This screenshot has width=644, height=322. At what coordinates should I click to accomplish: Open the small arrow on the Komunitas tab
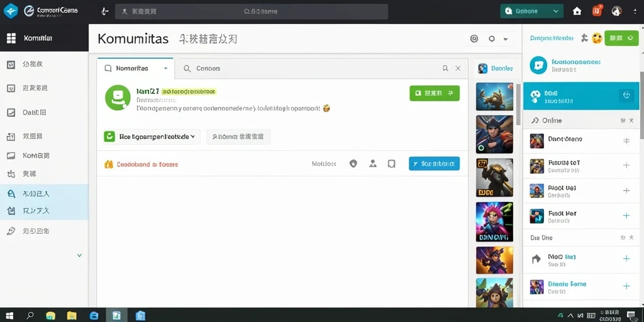pyautogui.click(x=165, y=68)
